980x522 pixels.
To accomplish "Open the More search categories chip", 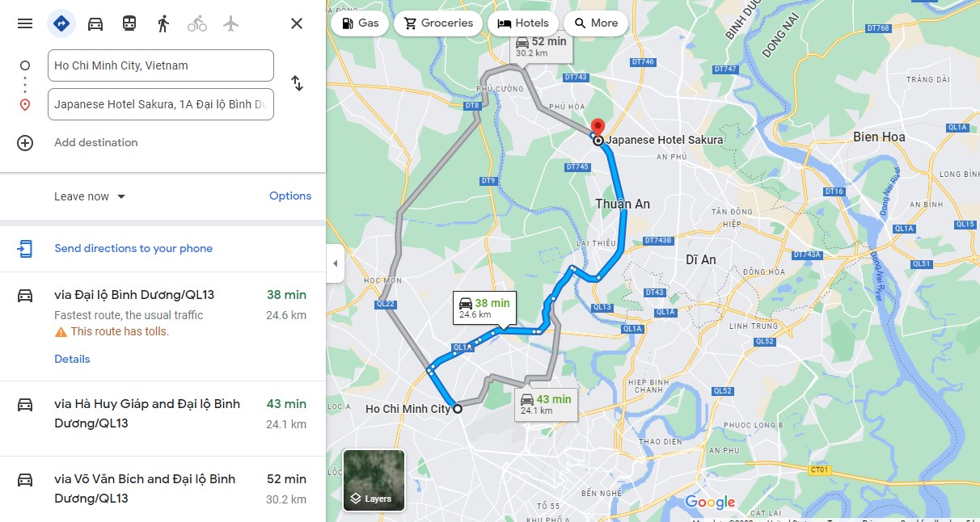I will (595, 23).
